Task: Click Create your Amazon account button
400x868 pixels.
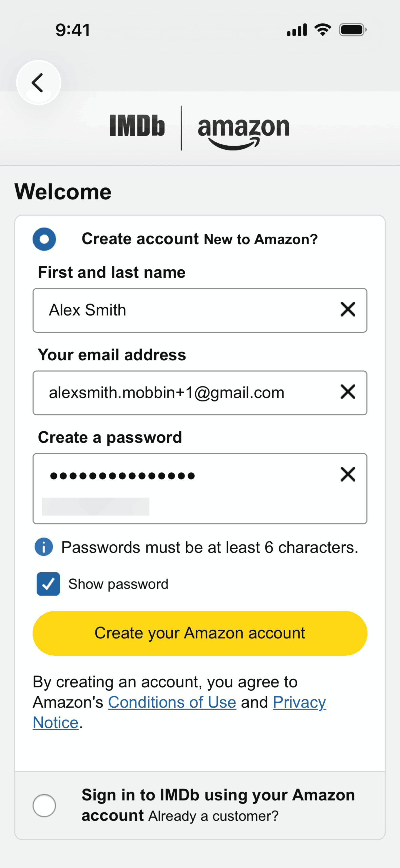Action: click(x=200, y=633)
